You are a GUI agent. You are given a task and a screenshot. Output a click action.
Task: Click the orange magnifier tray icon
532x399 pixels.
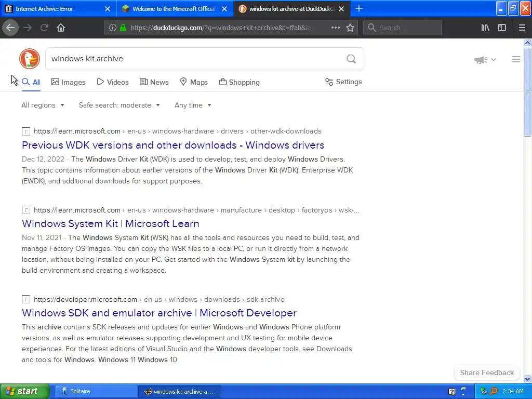point(494,391)
